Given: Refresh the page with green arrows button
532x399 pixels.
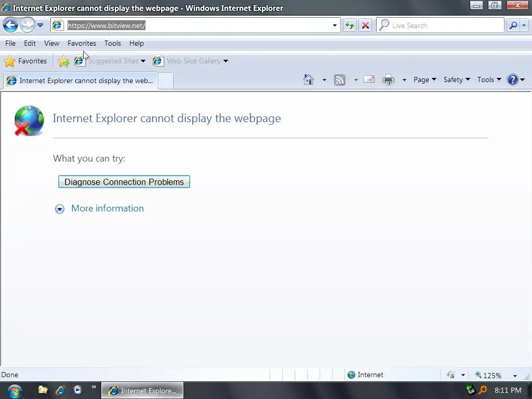Looking at the screenshot, I should coord(350,25).
